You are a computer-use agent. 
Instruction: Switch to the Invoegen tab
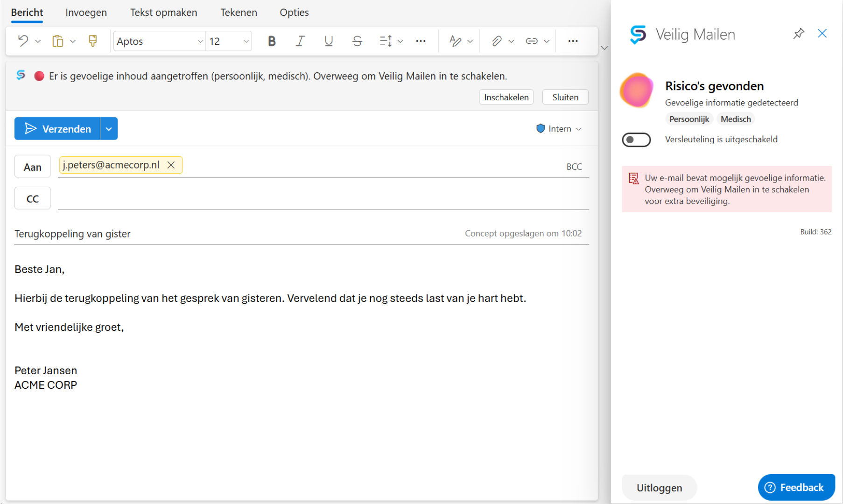pos(86,13)
